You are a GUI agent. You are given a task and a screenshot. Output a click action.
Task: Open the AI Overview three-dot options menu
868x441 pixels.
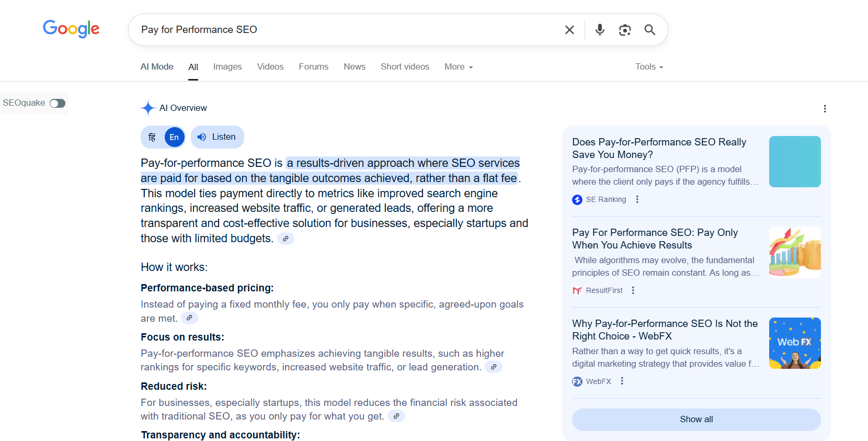click(825, 109)
